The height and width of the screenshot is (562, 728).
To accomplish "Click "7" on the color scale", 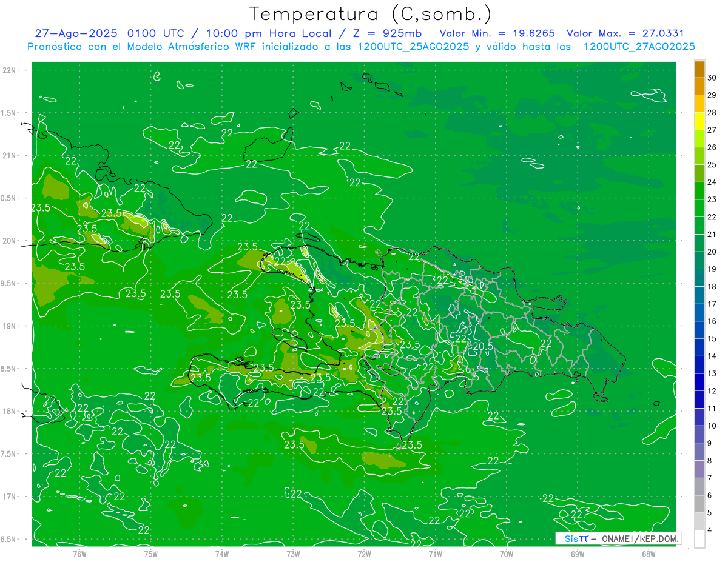I will (710, 478).
